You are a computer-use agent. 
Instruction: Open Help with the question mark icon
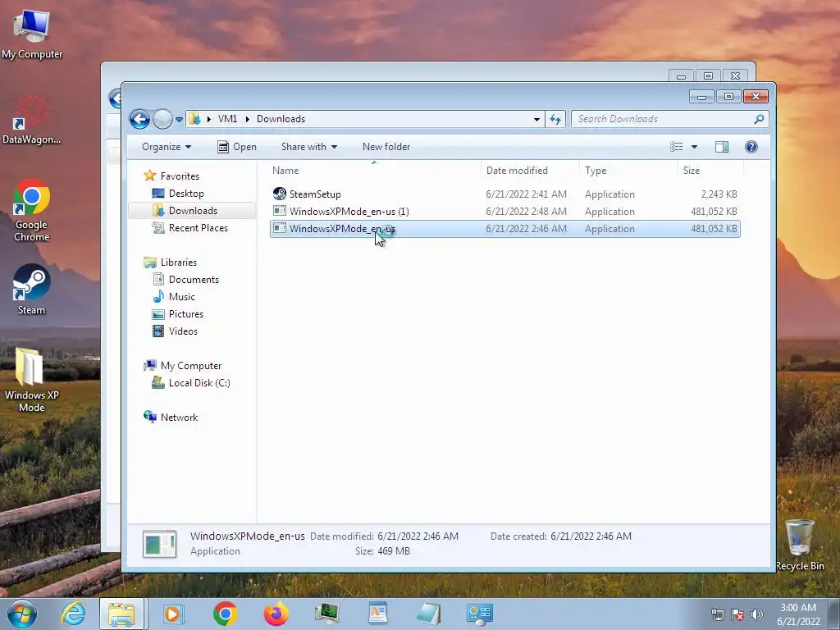point(751,147)
